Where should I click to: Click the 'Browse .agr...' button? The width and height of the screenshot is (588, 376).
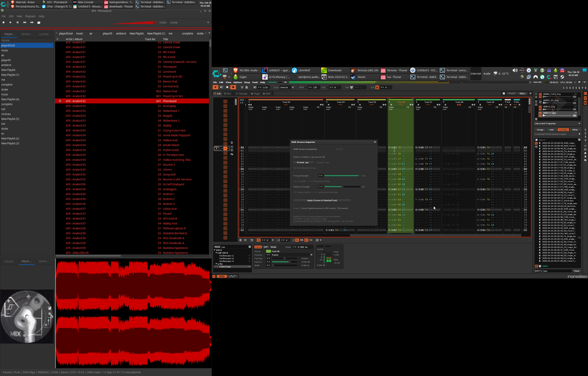(304, 163)
